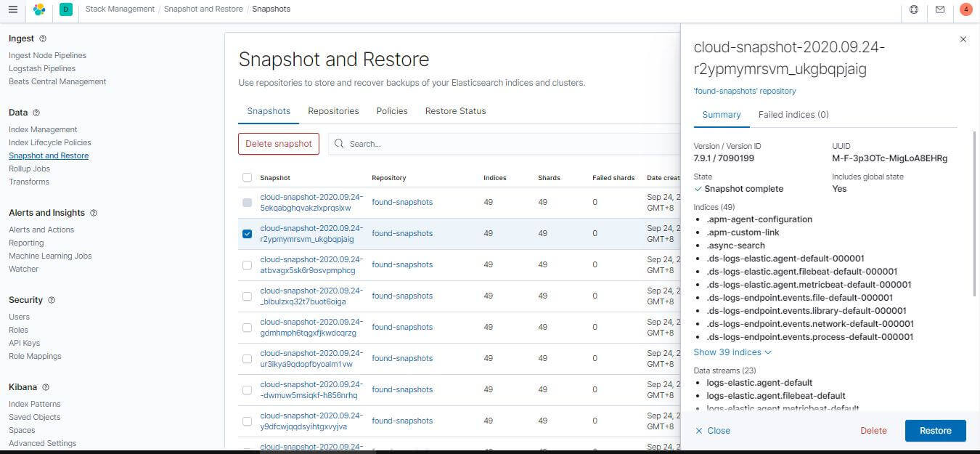Image resolution: width=980 pixels, height=454 pixels.
Task: Click the Delete snapshot button
Action: 278,144
